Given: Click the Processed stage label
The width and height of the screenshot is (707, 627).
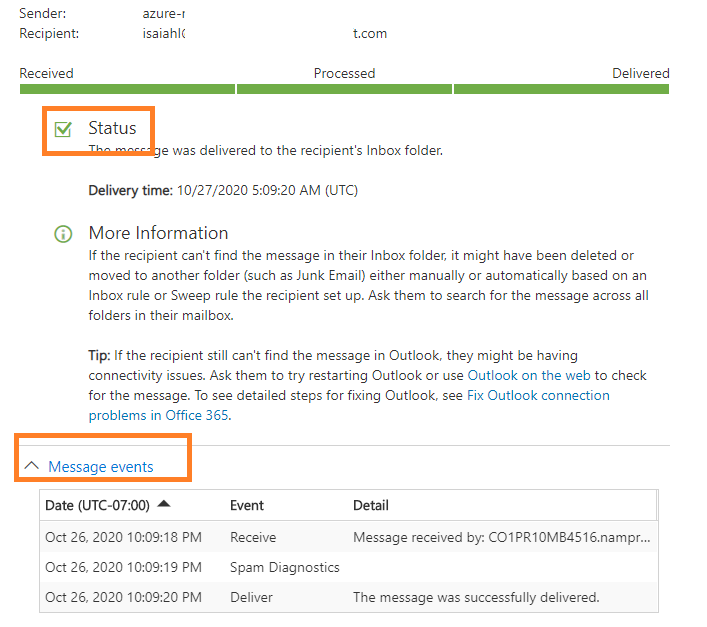Looking at the screenshot, I should (344, 73).
